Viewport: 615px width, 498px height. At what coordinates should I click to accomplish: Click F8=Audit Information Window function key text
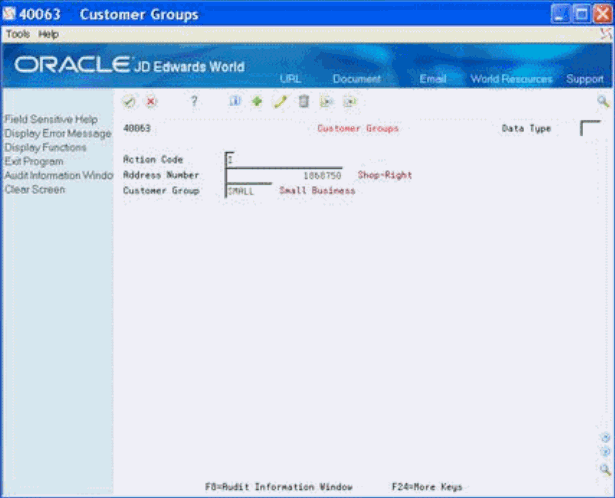click(279, 487)
